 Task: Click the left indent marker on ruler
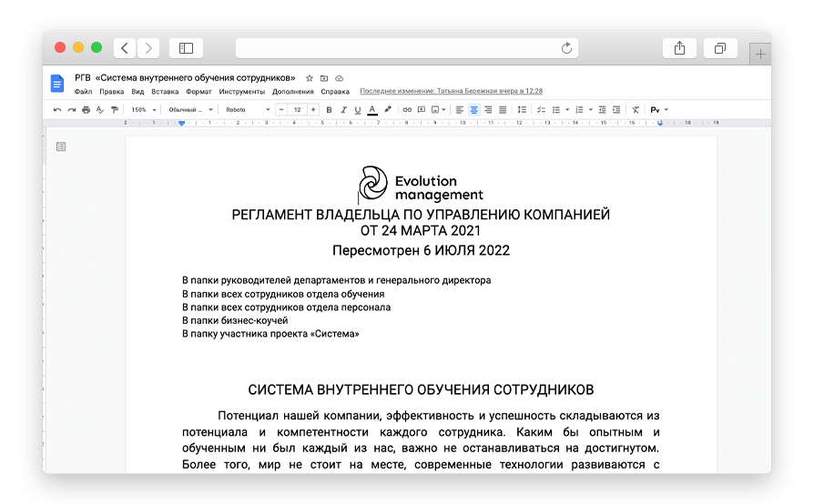tap(182, 124)
